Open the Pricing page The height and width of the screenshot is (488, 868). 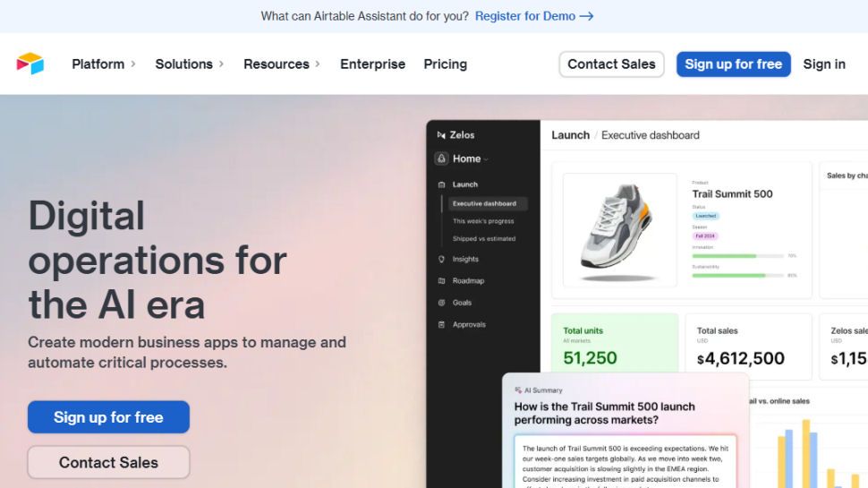(445, 64)
